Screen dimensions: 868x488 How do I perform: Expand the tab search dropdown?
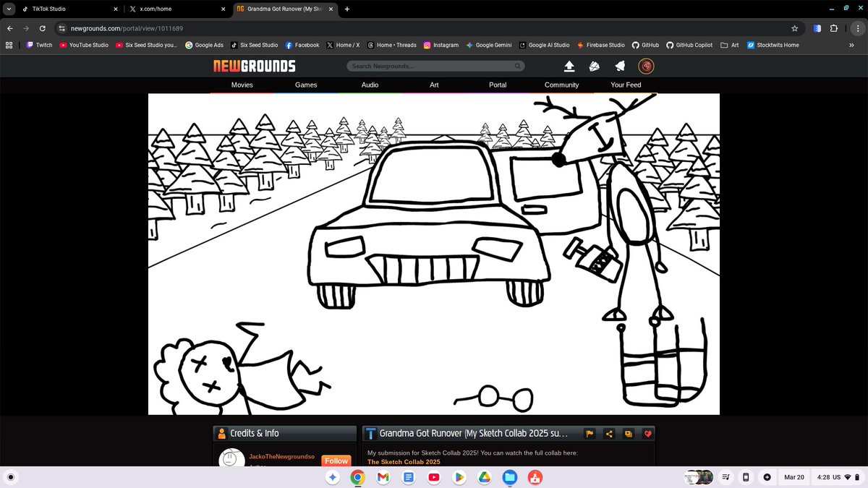[x=8, y=9]
